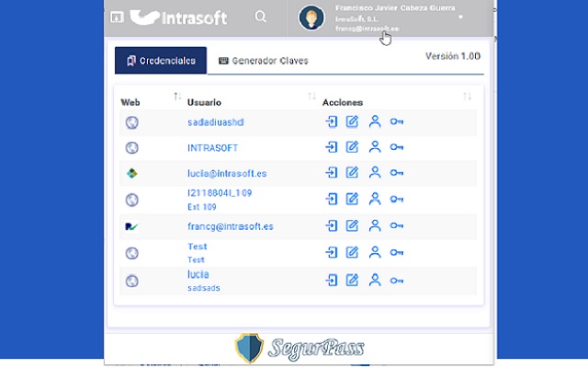Click key icon in INTRASOFT row
This screenshot has width=588, height=368.
[x=397, y=147]
